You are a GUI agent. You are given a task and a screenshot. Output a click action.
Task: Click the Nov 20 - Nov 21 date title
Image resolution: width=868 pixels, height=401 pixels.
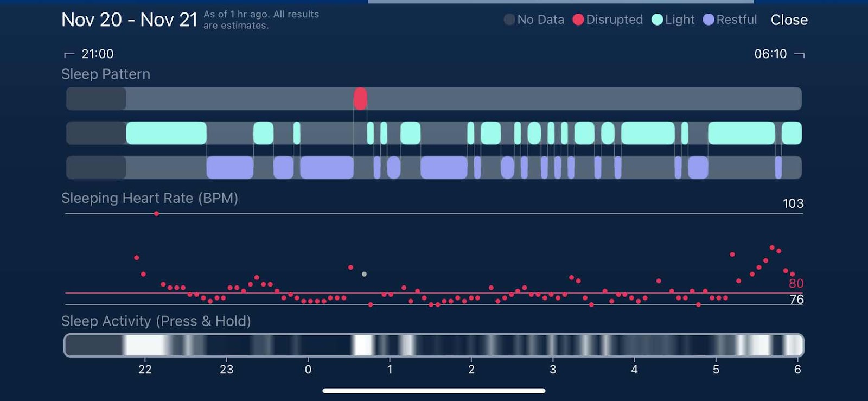pyautogui.click(x=130, y=20)
